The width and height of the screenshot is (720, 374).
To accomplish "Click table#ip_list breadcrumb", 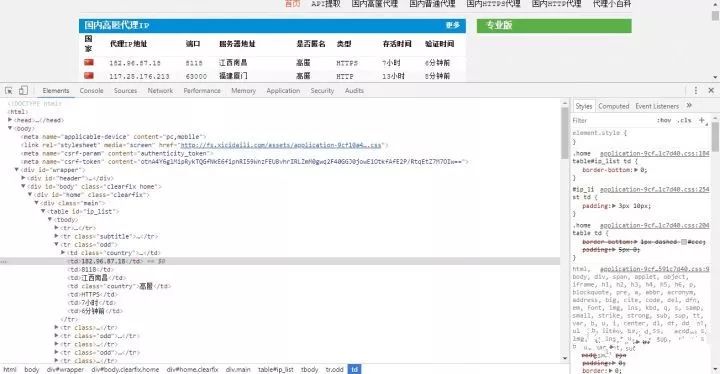I will tap(276, 369).
